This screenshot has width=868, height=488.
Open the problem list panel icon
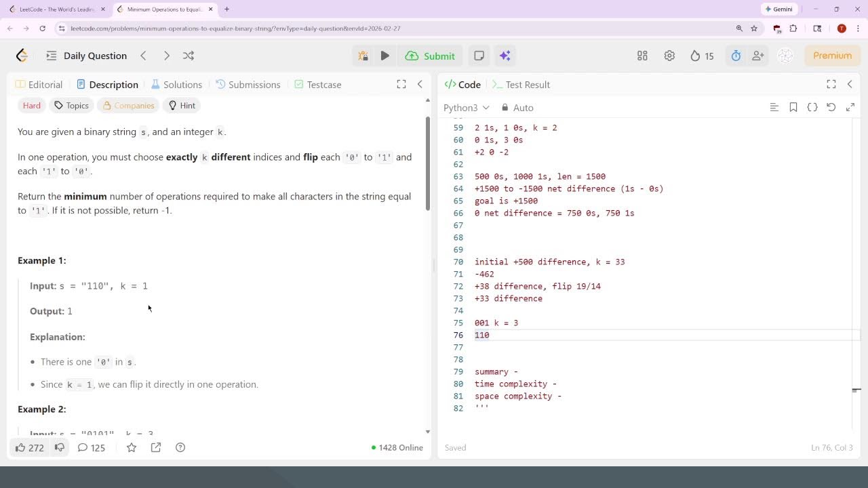[x=52, y=56]
